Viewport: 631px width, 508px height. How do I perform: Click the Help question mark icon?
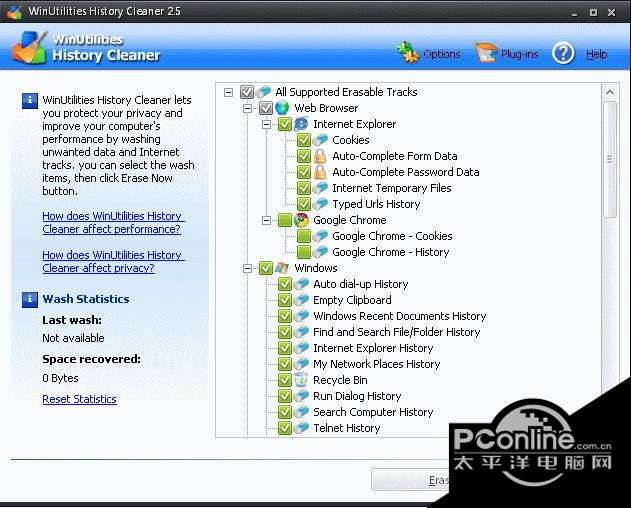563,53
